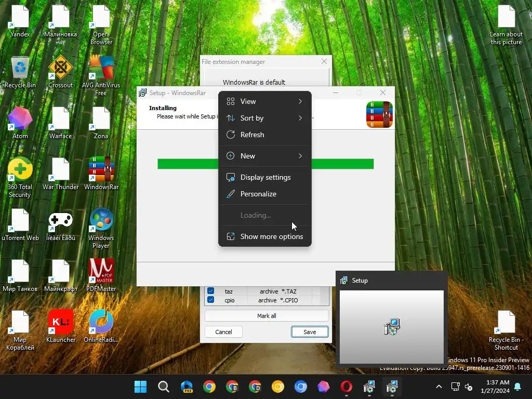Launch Windows Player desktop icon
The width and height of the screenshot is (532, 399).
[x=101, y=228]
